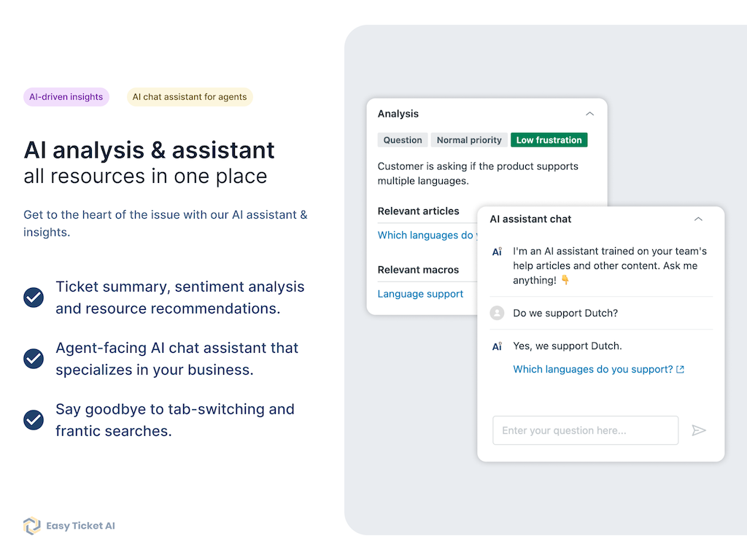Expand the Relevant macros section
This screenshot has width=747, height=560.
418,269
